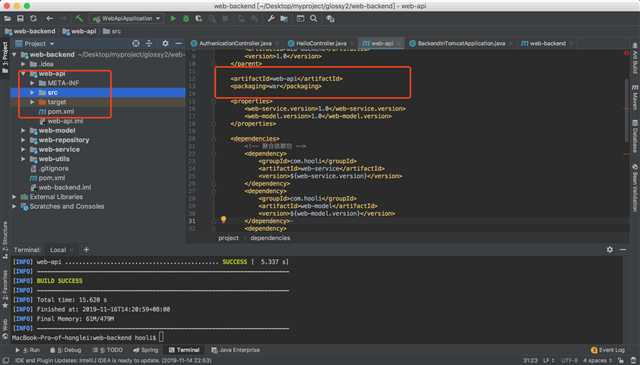Open the Event Log button

tap(608, 350)
